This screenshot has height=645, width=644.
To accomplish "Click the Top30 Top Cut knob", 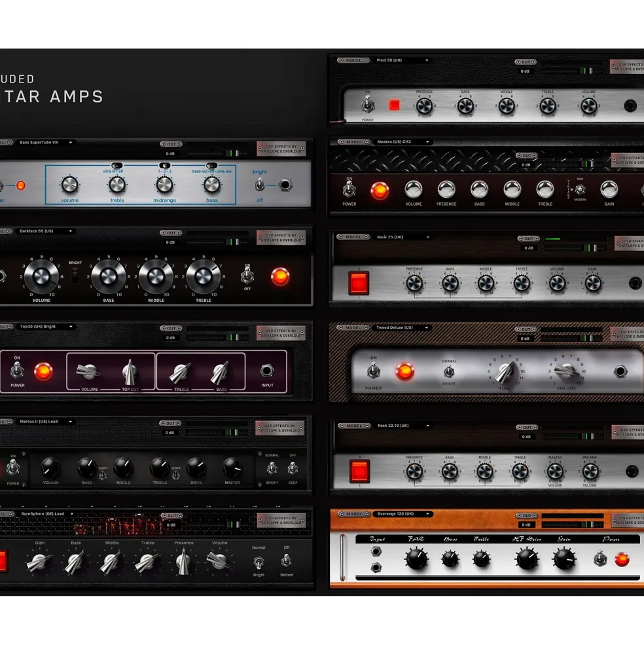I will tap(130, 371).
